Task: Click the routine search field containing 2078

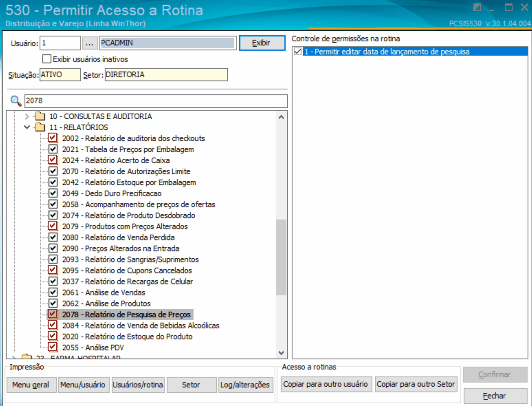Action: coord(156,101)
